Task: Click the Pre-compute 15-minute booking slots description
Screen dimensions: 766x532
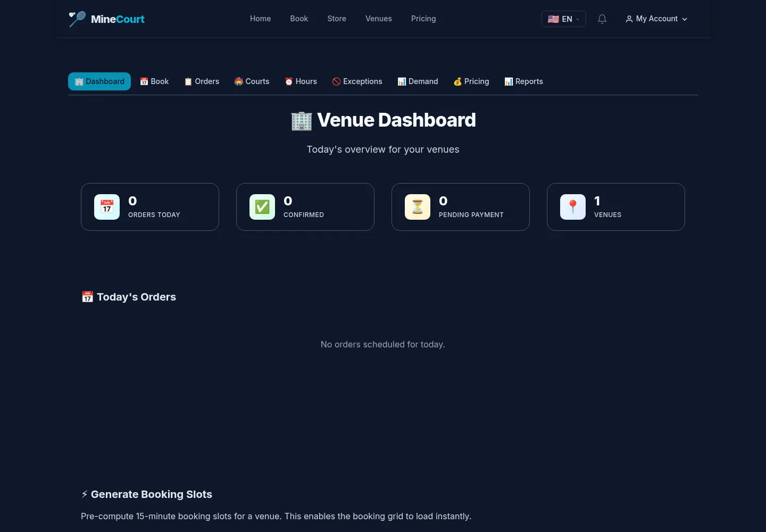Action: (276, 516)
